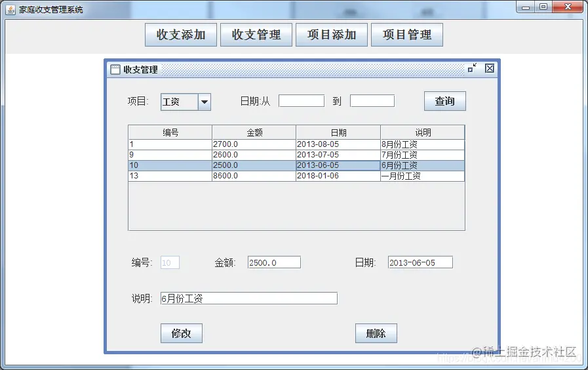The height and width of the screenshot is (370, 588).
Task: Open the 项目添加 page
Action: click(332, 35)
